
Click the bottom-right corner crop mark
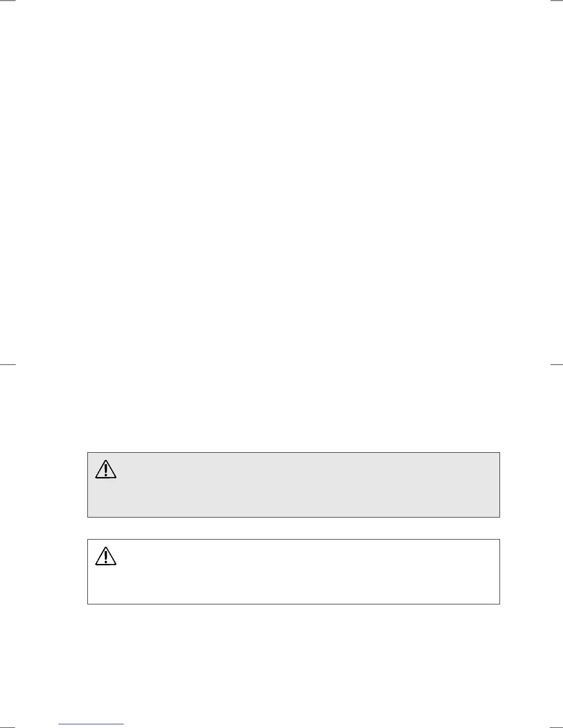point(557,727)
